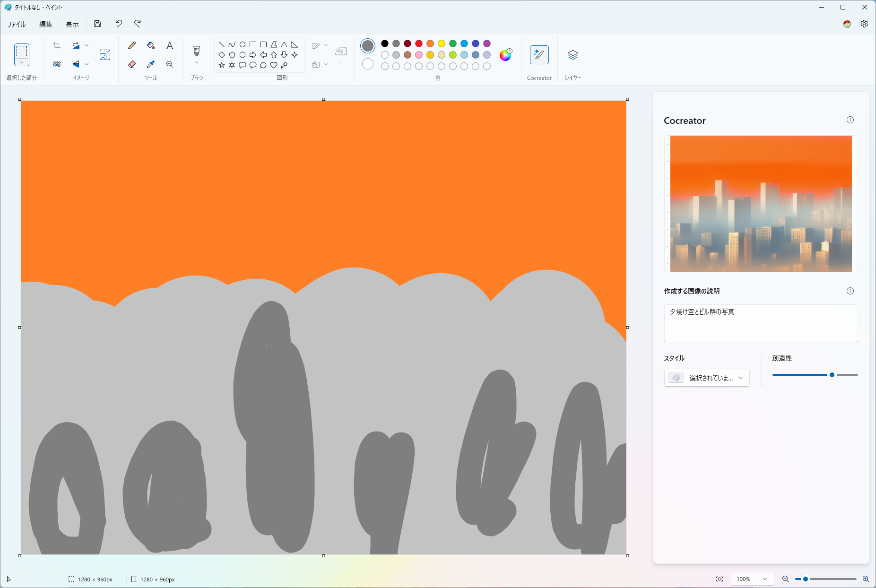The width and height of the screenshot is (876, 588).
Task: Select the Color picker eyedropper tool
Action: [x=151, y=64]
